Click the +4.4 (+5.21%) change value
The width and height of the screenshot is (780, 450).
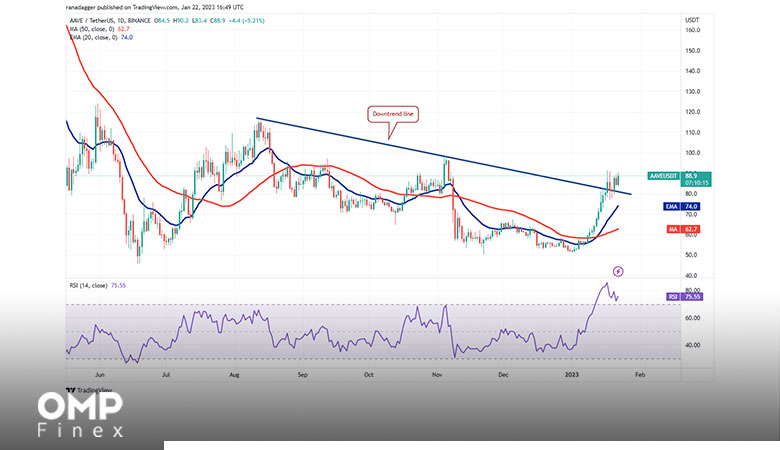[x=247, y=21]
